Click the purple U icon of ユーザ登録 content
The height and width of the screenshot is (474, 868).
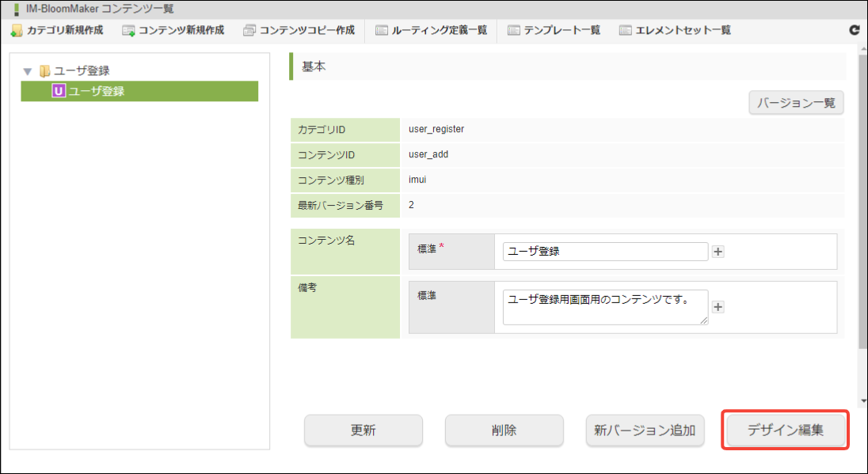[58, 91]
